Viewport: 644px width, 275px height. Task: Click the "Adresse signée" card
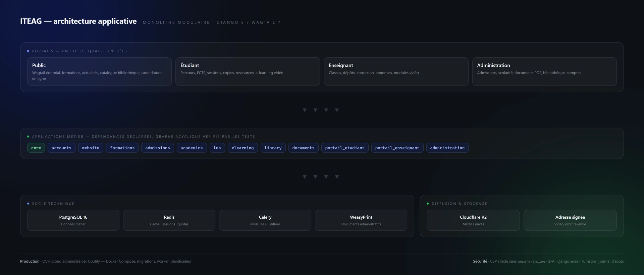[570, 220]
